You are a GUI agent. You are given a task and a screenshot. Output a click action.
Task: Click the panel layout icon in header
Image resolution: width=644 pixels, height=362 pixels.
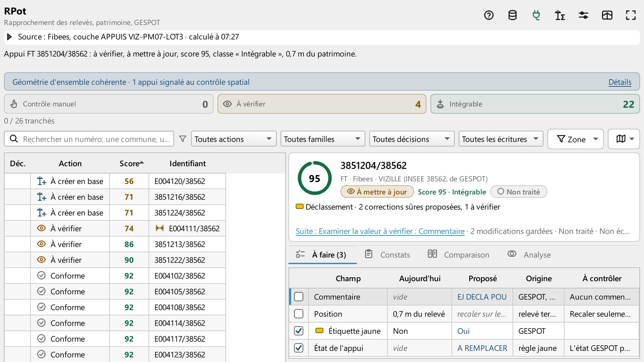pos(607,15)
